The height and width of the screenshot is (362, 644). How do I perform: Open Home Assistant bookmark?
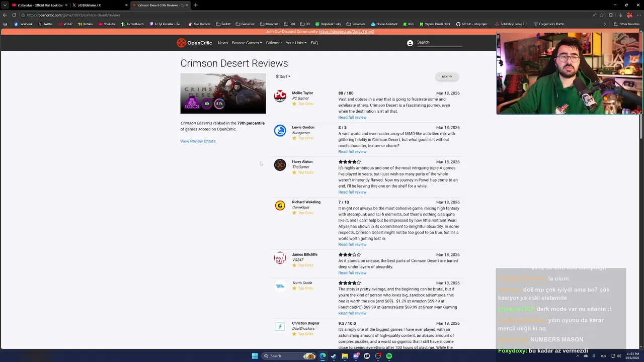384,24
